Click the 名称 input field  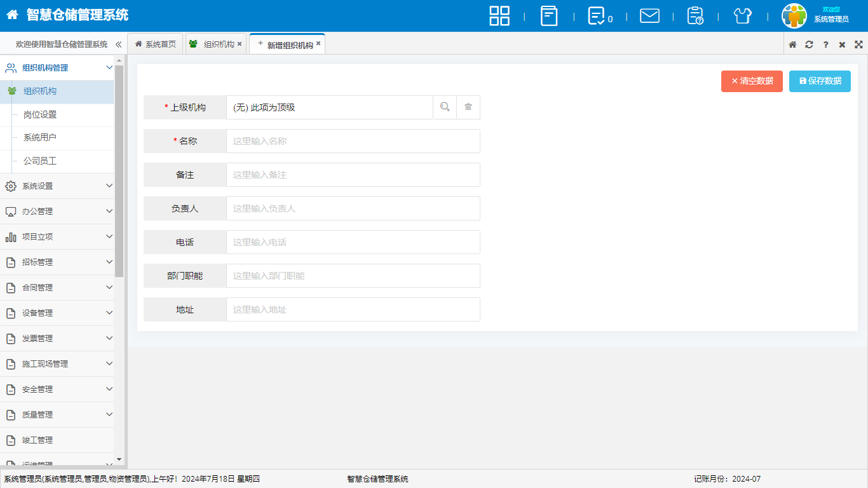coord(353,141)
